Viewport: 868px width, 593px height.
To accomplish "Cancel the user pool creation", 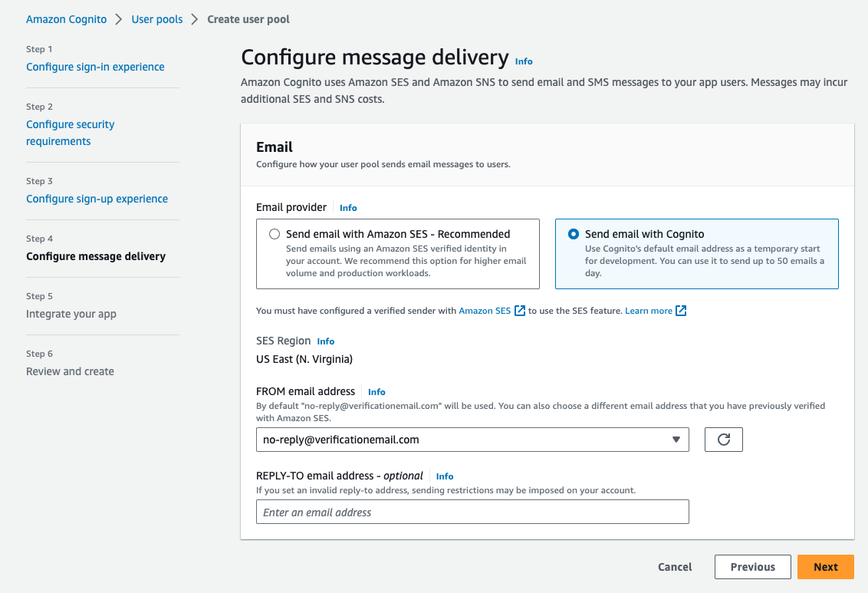I will click(675, 567).
